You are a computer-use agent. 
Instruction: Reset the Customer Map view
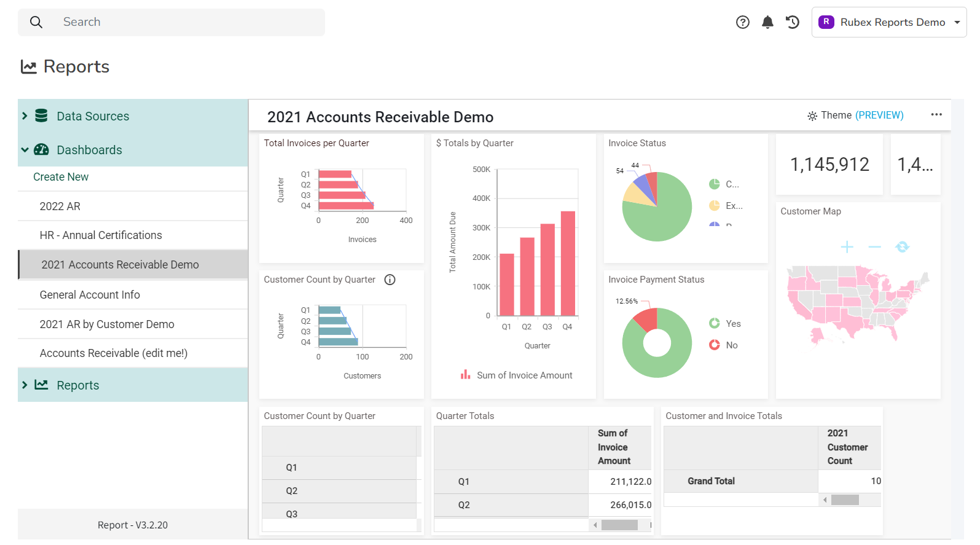click(902, 247)
